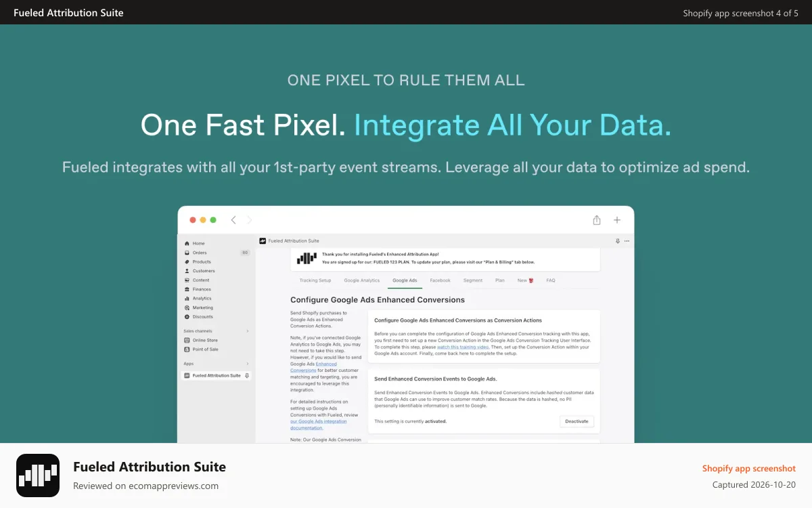Viewport: 812px width, 508px height.
Task: Open Discounts in the sidebar
Action: coord(202,316)
